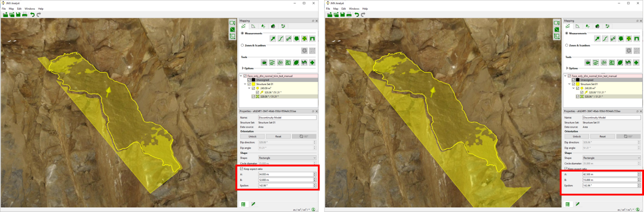
Task: Open file icon in left window toolbar
Action: coord(6,14)
